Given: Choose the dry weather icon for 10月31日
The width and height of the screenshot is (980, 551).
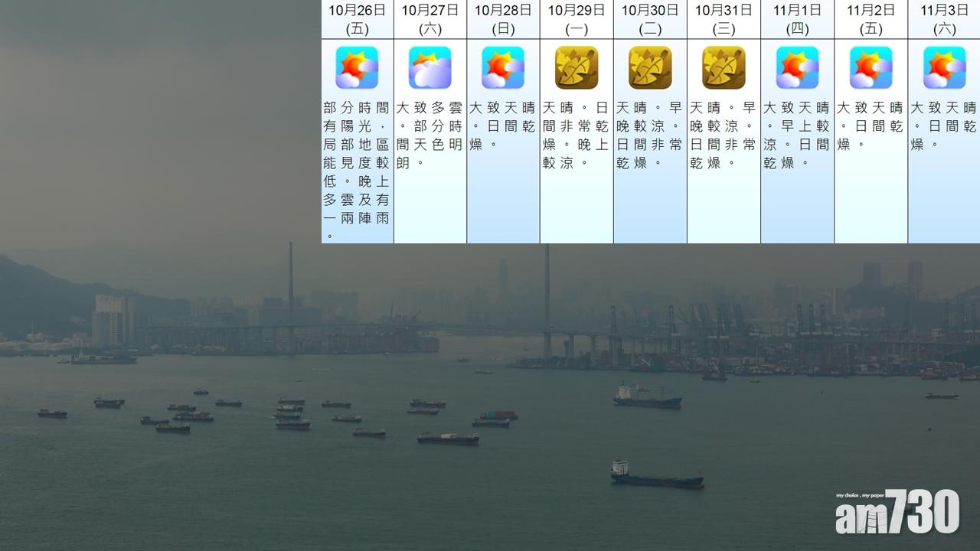Looking at the screenshot, I should (724, 68).
